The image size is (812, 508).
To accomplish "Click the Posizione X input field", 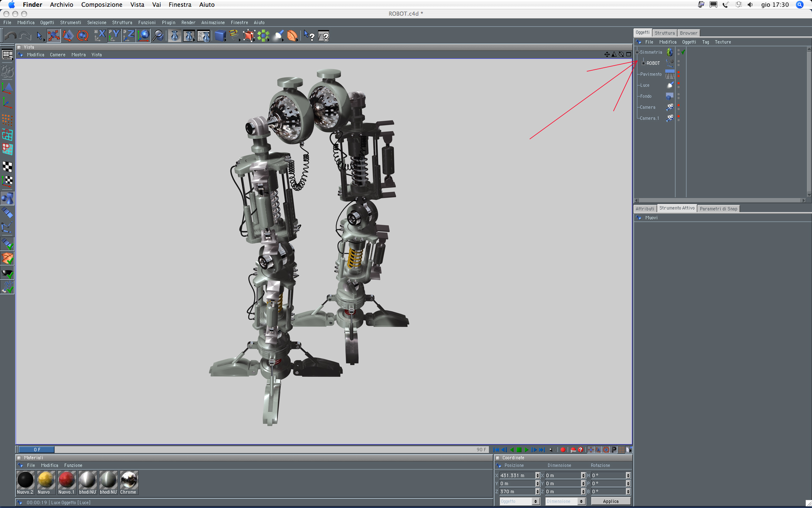I will pos(517,475).
